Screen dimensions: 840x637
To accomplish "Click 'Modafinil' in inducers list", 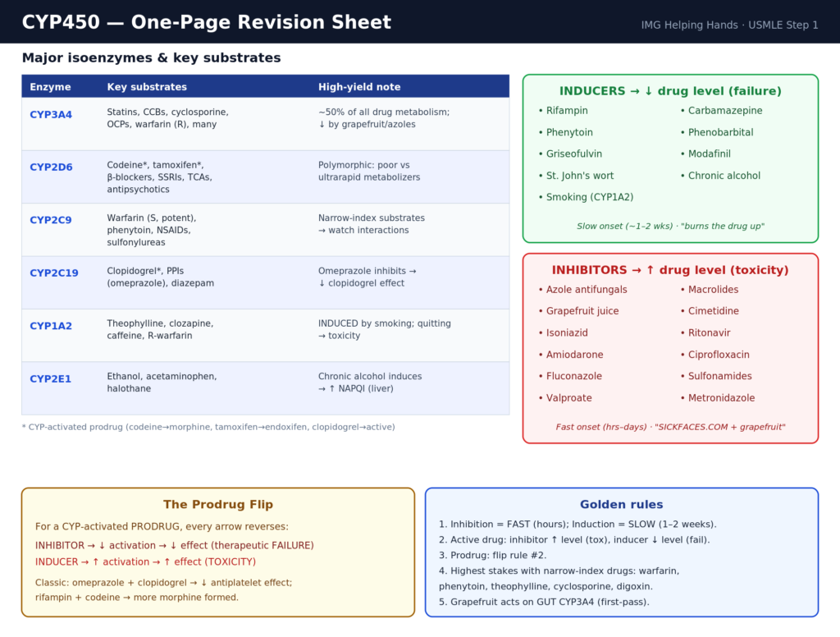I will click(x=705, y=154).
